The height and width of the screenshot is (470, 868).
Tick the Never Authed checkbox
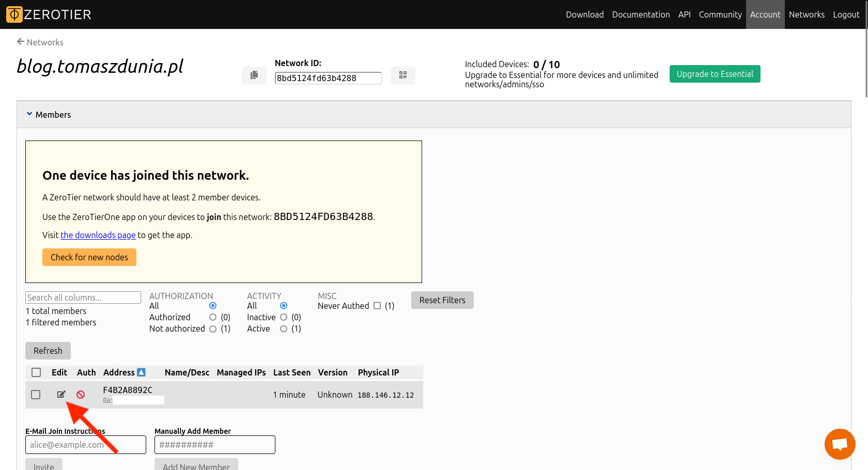tap(377, 306)
